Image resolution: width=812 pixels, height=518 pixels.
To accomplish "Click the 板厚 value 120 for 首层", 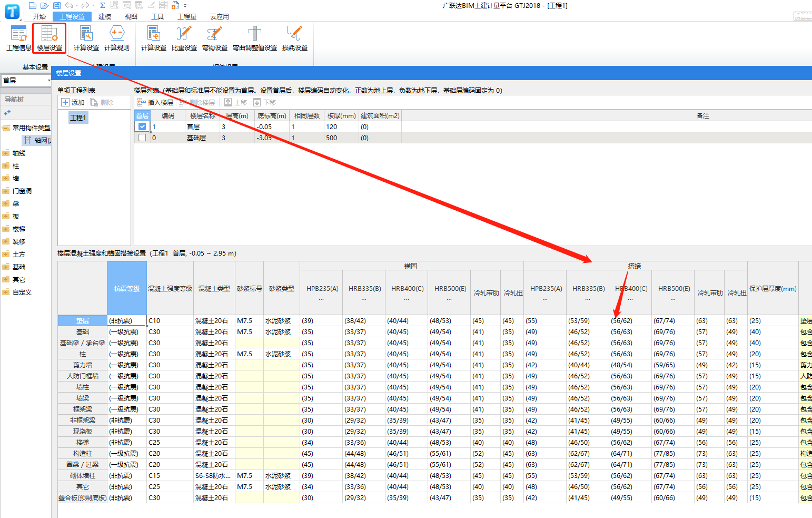I will pos(342,126).
